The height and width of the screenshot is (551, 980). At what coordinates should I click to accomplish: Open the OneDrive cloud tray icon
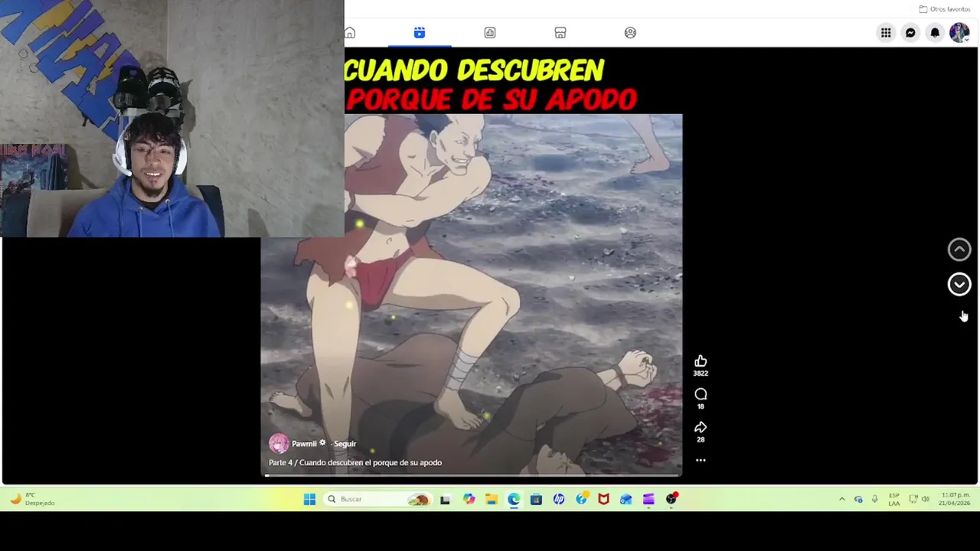point(858,499)
